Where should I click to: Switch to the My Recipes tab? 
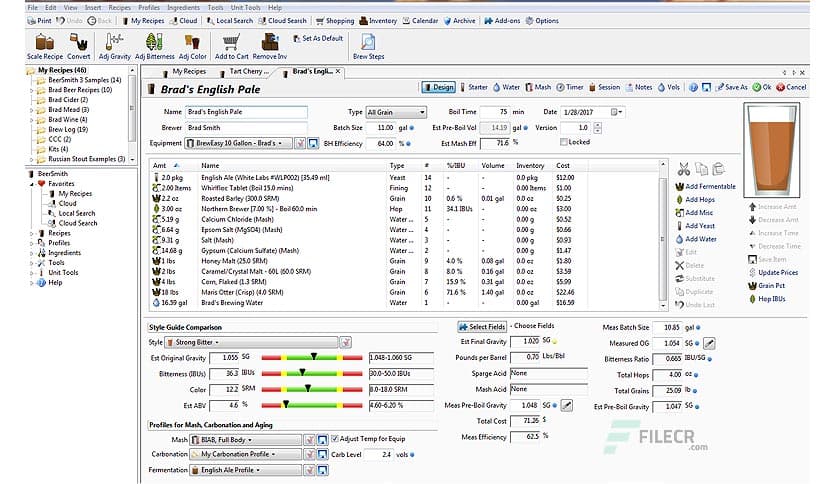184,71
